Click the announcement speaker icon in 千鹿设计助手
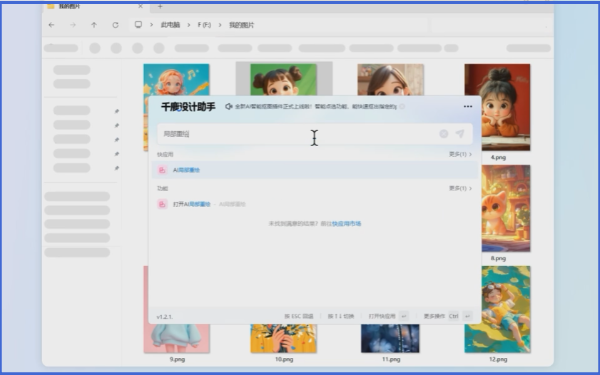The image size is (600, 375). (x=228, y=106)
